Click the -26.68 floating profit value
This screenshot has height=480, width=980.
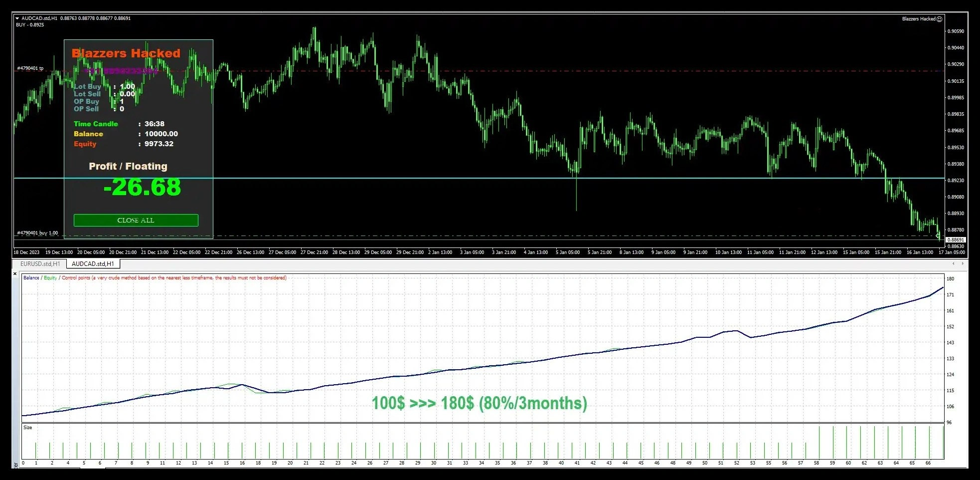142,188
